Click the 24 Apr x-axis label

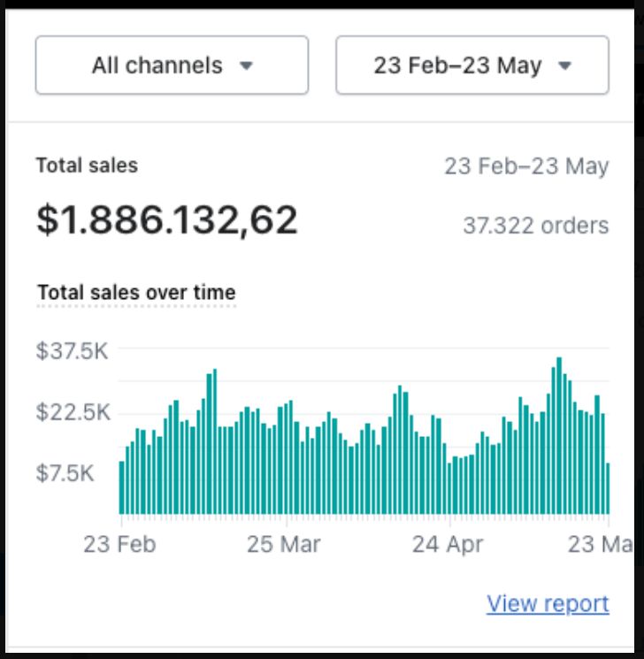tap(448, 544)
